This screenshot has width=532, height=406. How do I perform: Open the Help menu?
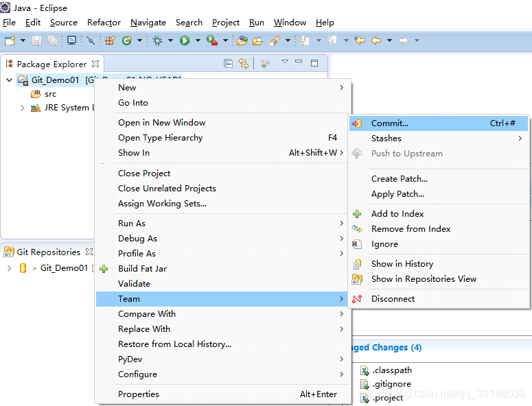pyautogui.click(x=325, y=23)
